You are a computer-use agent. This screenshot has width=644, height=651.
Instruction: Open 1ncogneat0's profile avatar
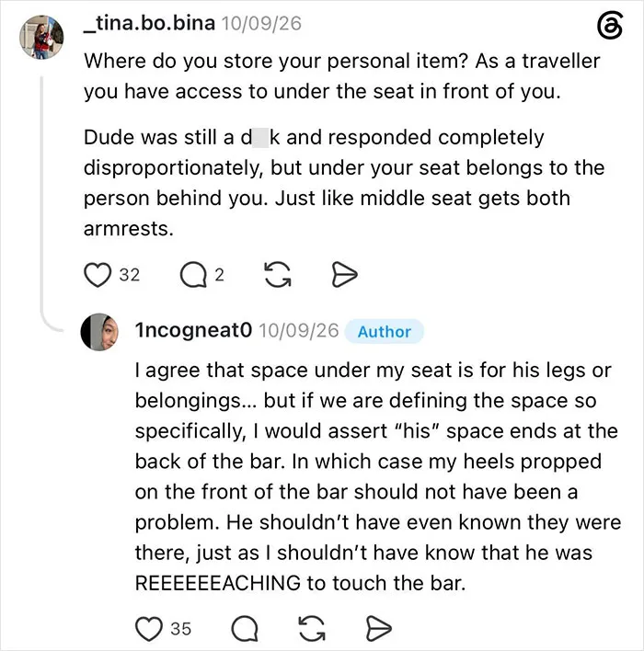(x=99, y=332)
